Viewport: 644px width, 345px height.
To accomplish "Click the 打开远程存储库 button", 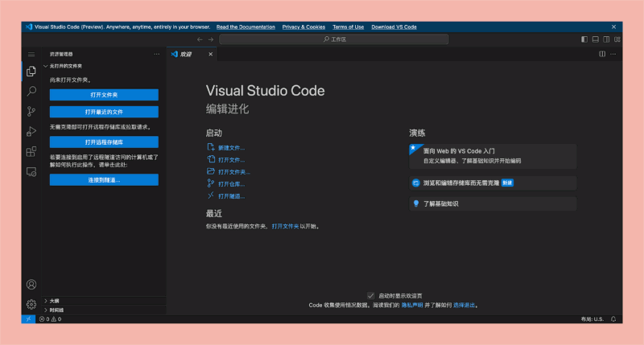I will pos(104,142).
